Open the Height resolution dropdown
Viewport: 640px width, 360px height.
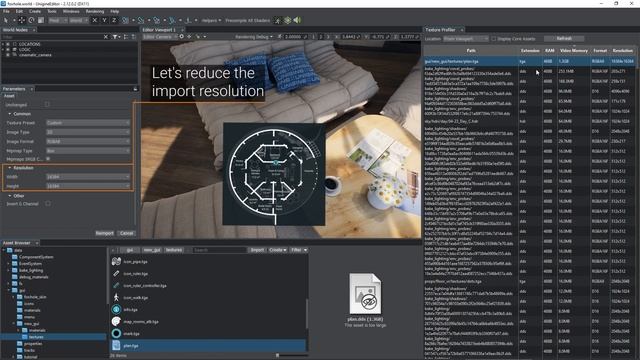click(x=88, y=186)
